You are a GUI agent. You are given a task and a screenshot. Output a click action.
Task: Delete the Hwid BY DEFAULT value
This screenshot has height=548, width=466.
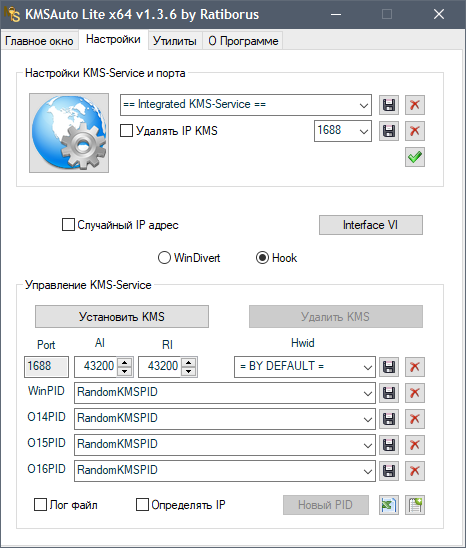coord(415,367)
